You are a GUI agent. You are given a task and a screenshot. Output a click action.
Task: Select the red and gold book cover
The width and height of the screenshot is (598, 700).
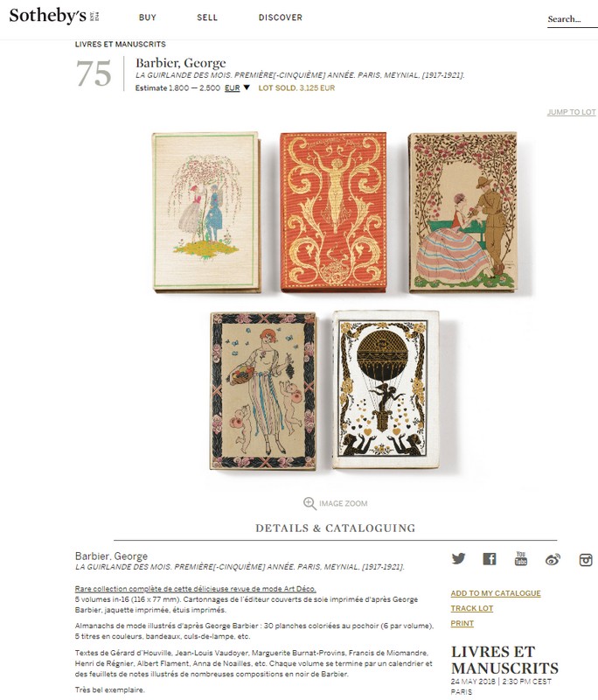pyautogui.click(x=333, y=212)
